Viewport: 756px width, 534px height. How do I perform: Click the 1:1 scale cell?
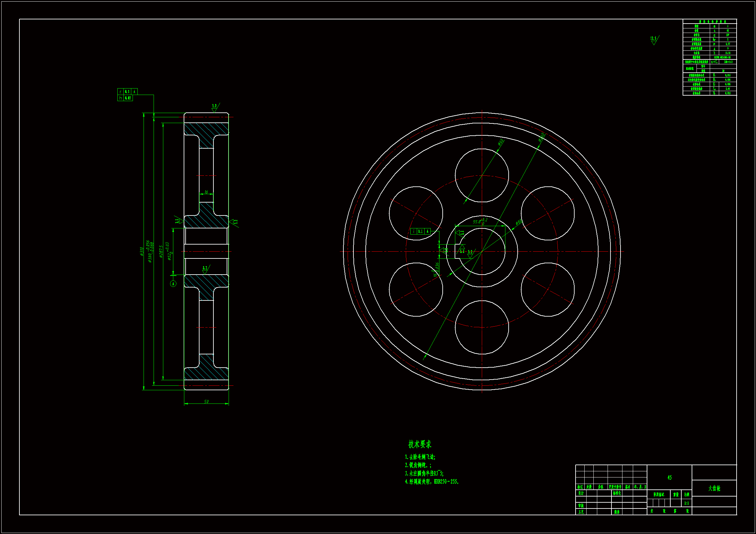(x=686, y=503)
